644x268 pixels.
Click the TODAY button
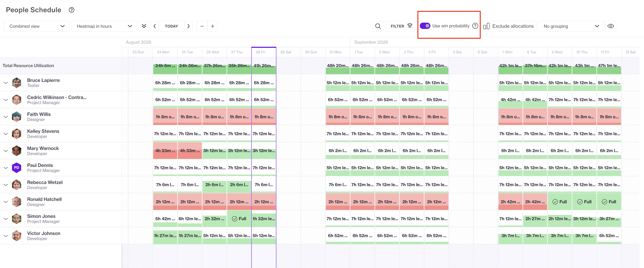[172, 26]
